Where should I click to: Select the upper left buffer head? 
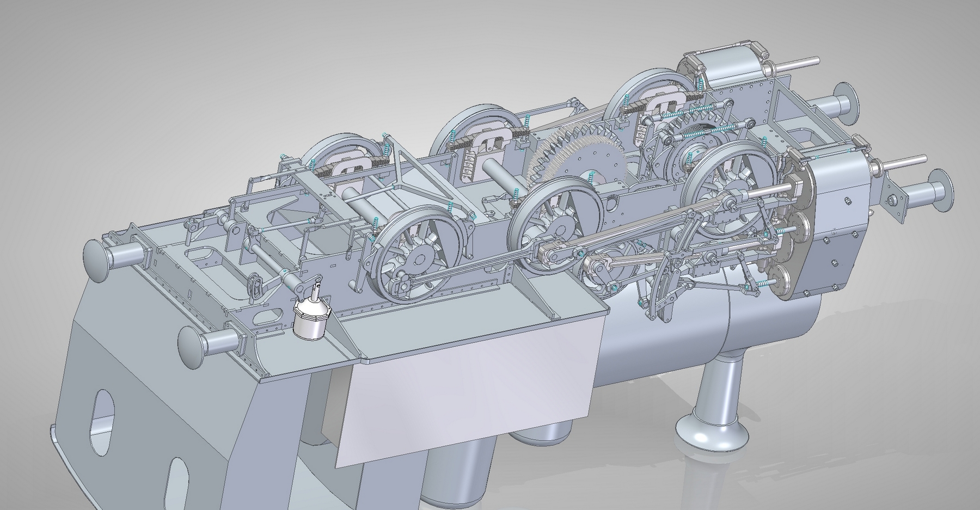pos(97,260)
